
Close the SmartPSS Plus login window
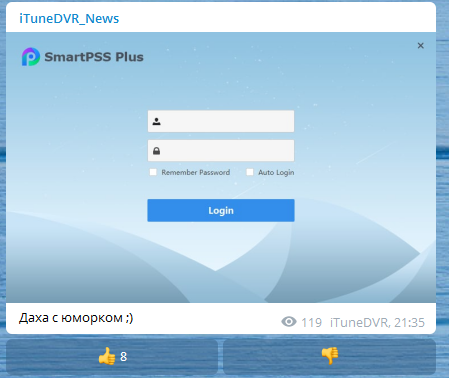(x=421, y=46)
